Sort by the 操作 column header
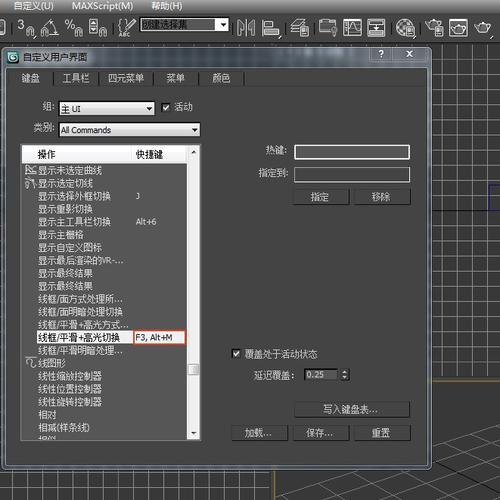Viewport: 500px width, 500px height. pyautogui.click(x=77, y=154)
